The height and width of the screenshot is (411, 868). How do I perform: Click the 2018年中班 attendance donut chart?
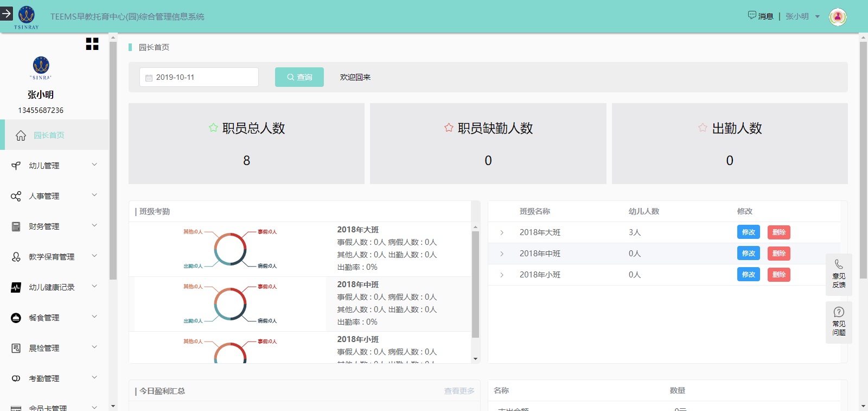pos(230,303)
